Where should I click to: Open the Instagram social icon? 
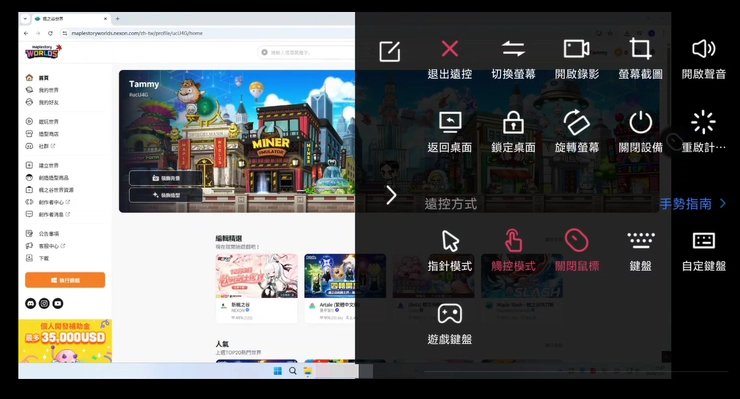click(44, 303)
